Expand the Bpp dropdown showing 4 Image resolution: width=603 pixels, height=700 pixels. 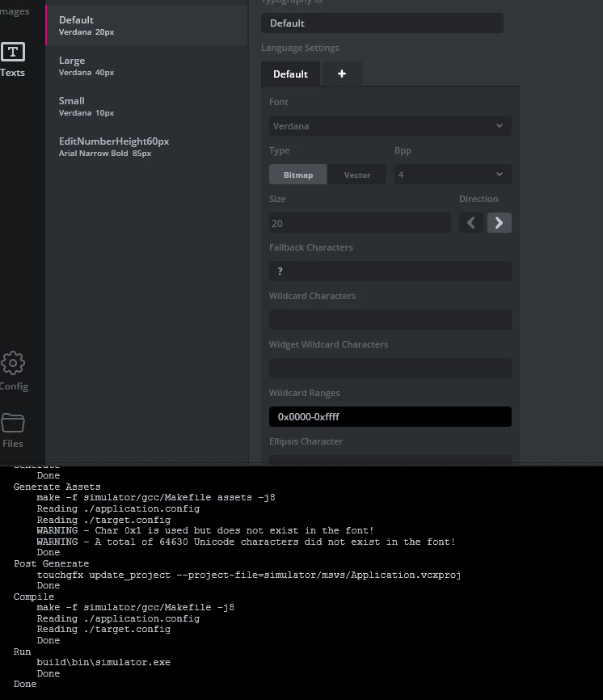(x=453, y=175)
